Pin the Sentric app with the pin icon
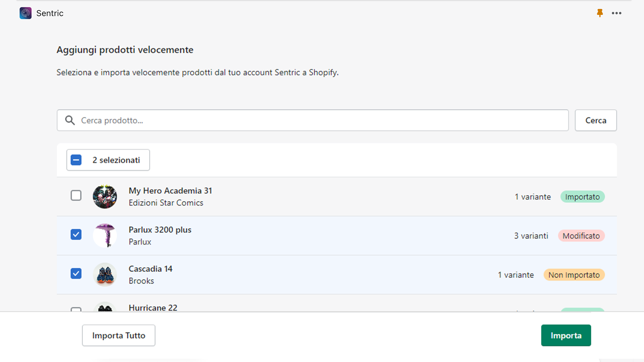Viewport: 644px width, 362px height. pyautogui.click(x=600, y=13)
